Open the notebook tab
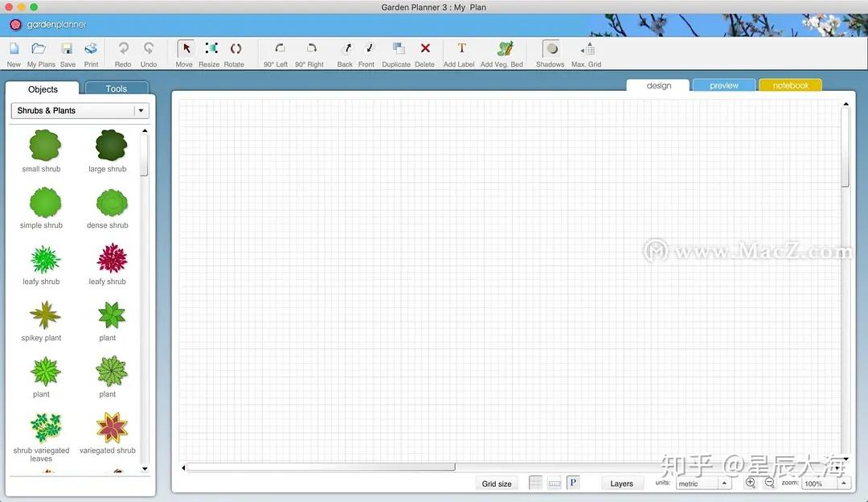868x502 pixels. pyautogui.click(x=789, y=84)
